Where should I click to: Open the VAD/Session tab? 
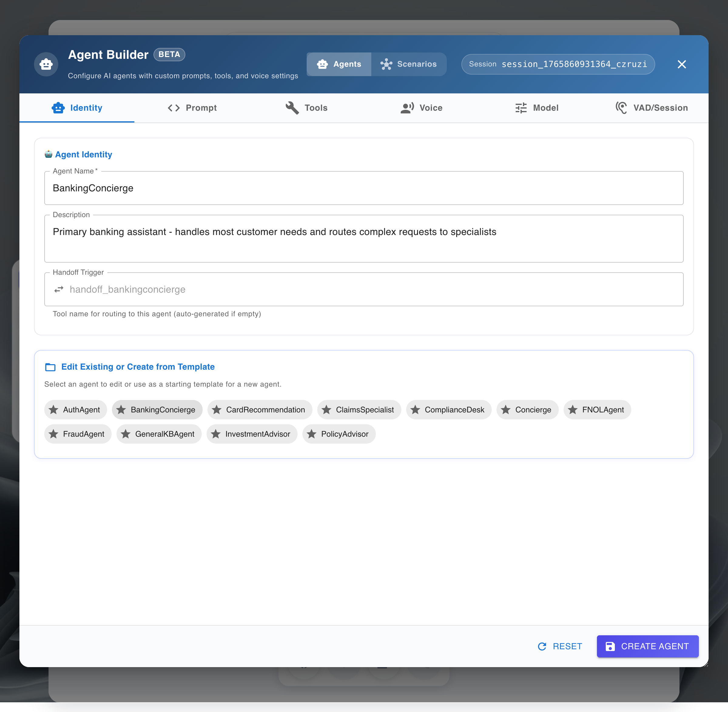tap(651, 108)
